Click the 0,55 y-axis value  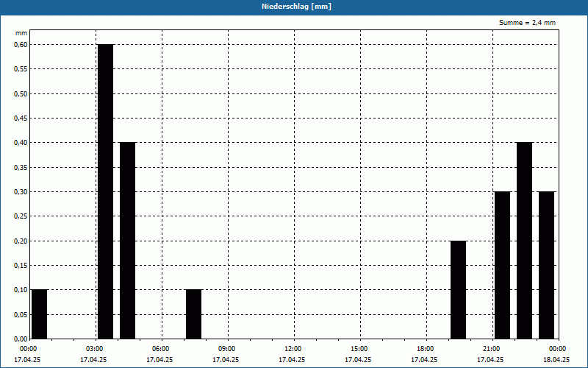pos(21,69)
